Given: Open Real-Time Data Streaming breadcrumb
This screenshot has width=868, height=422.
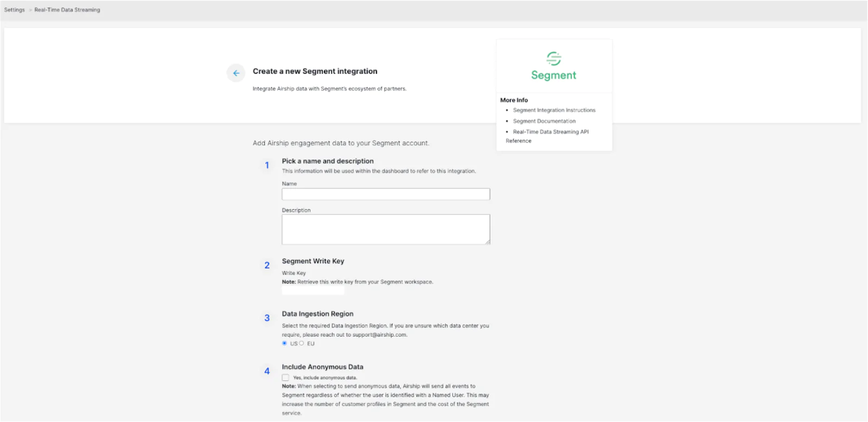Looking at the screenshot, I should coord(67,10).
